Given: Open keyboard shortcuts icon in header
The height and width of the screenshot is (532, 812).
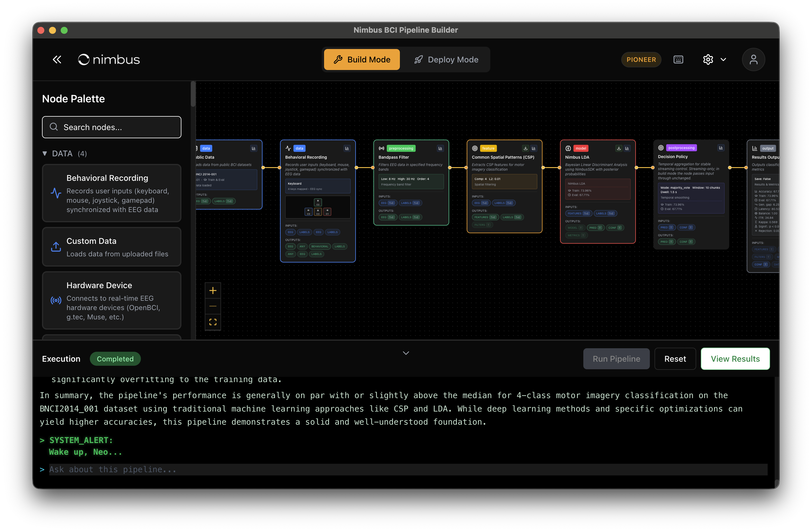Looking at the screenshot, I should [x=678, y=60].
